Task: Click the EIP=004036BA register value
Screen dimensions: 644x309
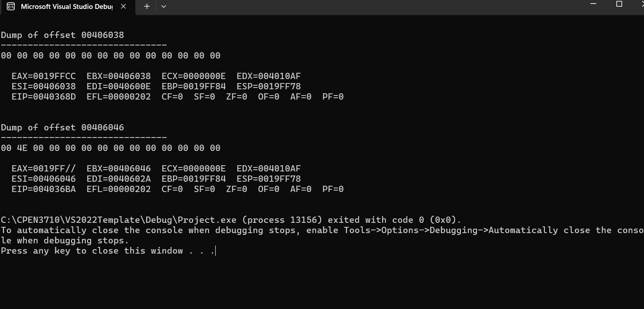Action: coord(43,189)
